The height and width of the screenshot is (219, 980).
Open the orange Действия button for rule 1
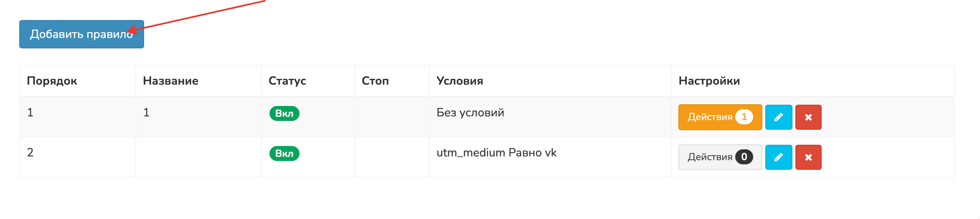pyautogui.click(x=720, y=117)
